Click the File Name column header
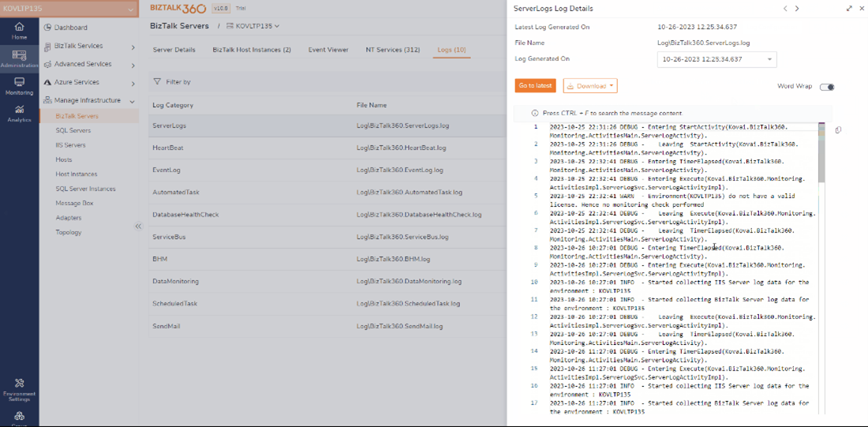This screenshot has height=427, width=868. pyautogui.click(x=372, y=105)
